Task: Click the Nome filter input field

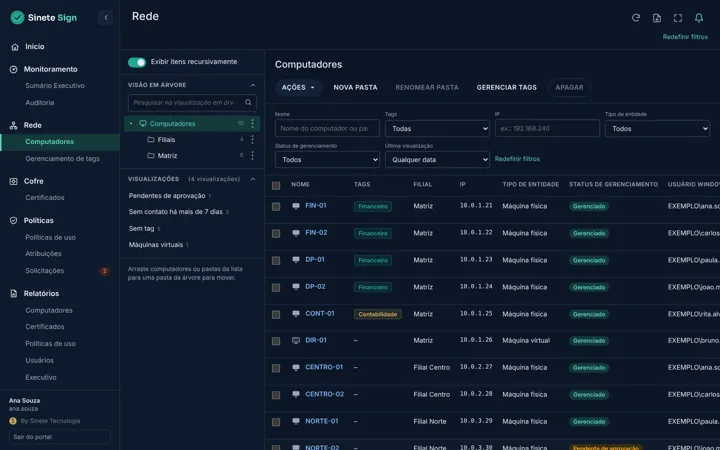Action: [327, 129]
